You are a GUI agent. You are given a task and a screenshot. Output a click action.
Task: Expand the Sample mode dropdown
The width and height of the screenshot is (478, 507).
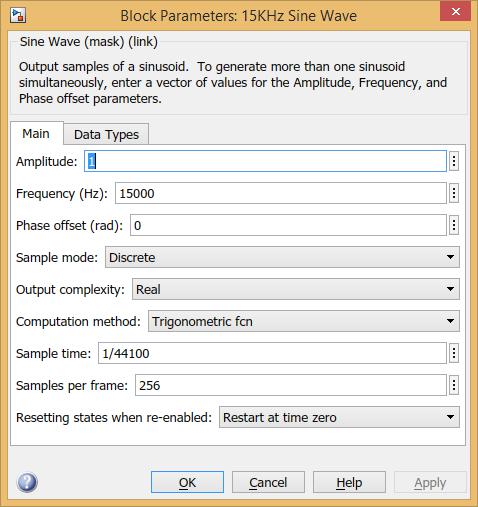click(282, 257)
